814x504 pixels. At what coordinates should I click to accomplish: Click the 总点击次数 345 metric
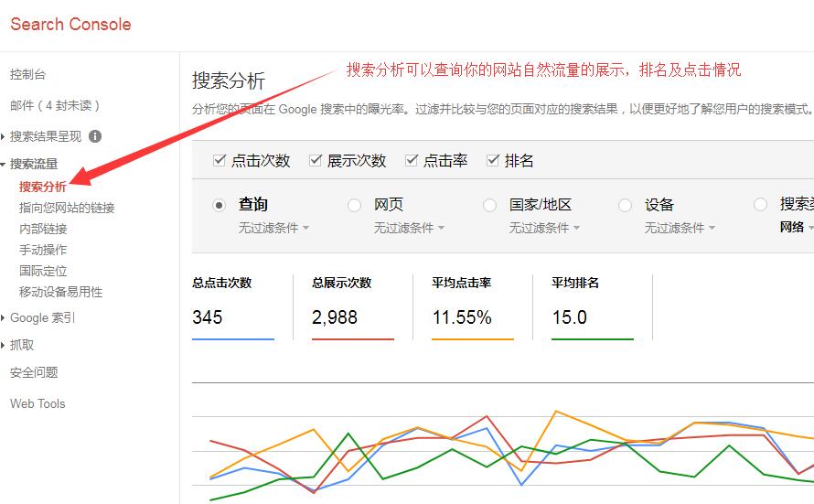(233, 307)
